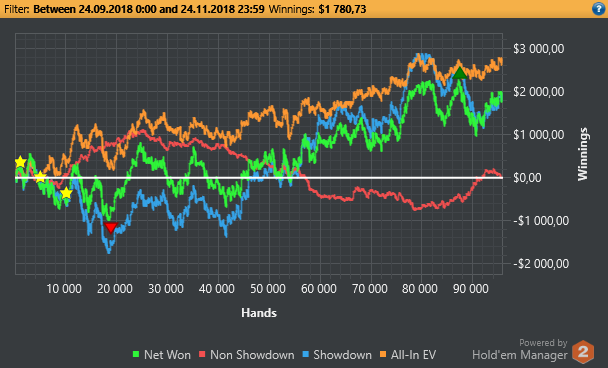The image size is (608, 368).
Task: Click the 50 000 hands axis label
Action: (x=268, y=289)
